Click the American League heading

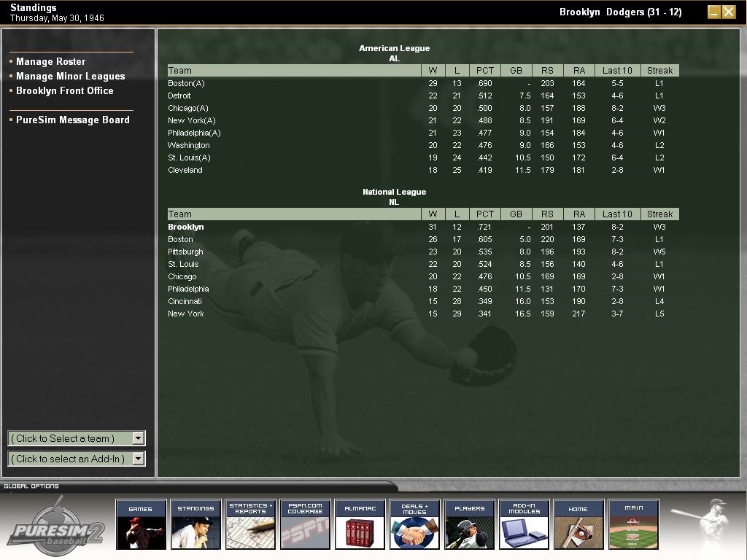point(395,48)
